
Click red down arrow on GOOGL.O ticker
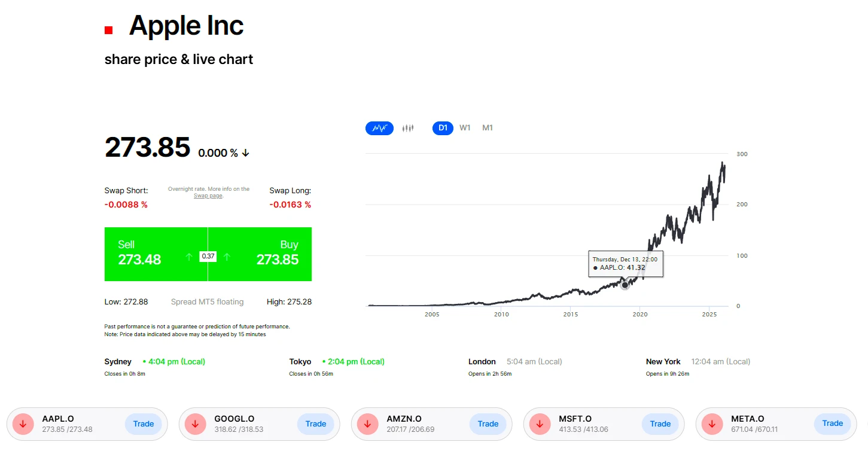(x=195, y=424)
